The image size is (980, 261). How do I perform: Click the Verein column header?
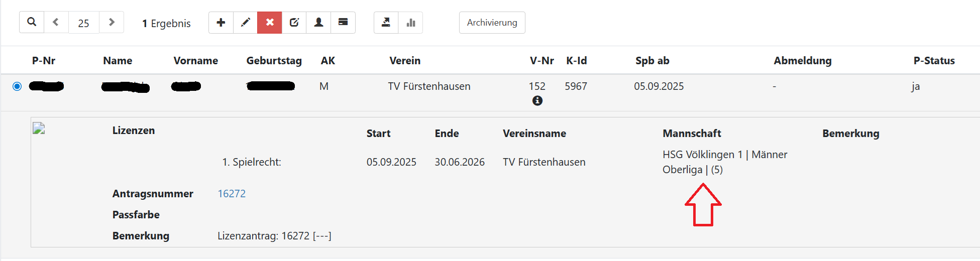[405, 61]
